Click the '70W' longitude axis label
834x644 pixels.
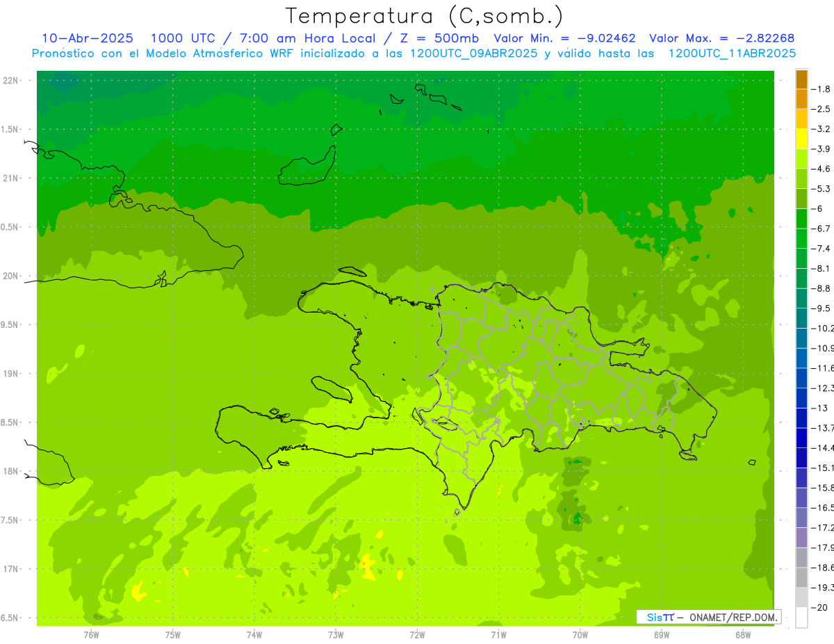[580, 635]
